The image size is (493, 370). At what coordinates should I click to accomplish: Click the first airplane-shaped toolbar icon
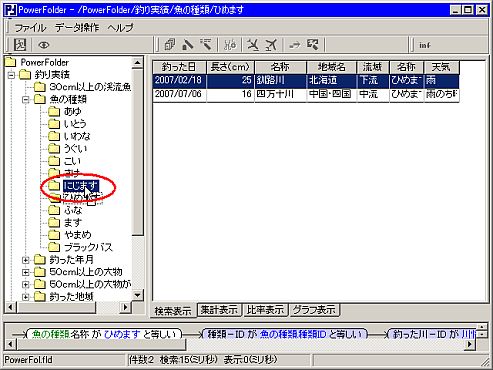coord(253,45)
